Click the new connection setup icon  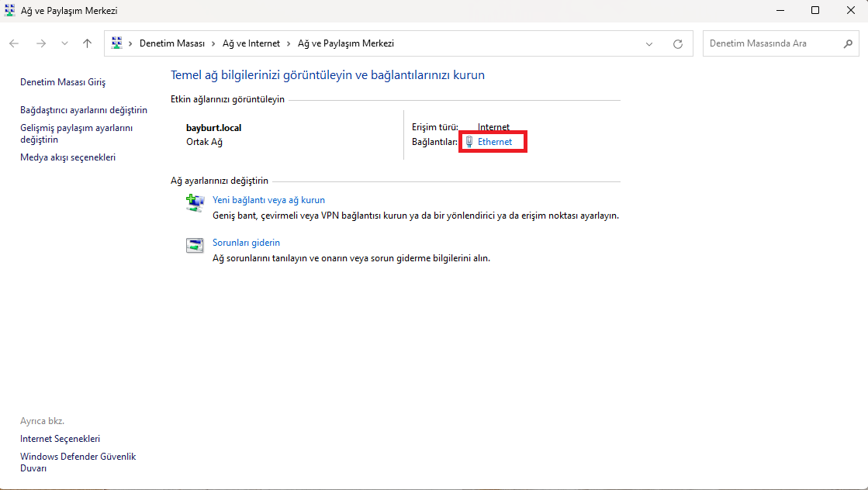pyautogui.click(x=195, y=202)
